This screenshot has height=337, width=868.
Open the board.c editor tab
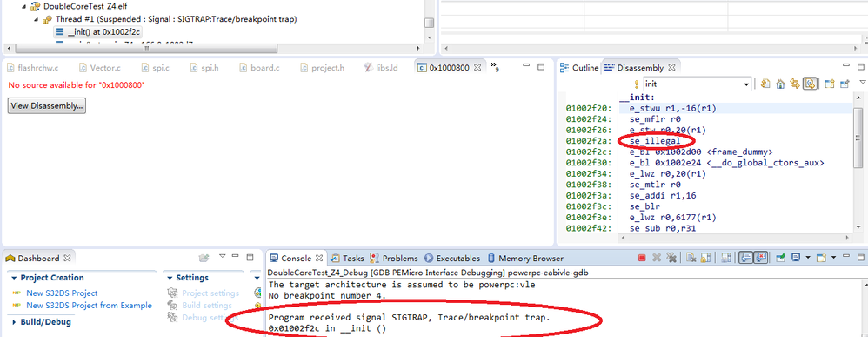click(x=260, y=68)
